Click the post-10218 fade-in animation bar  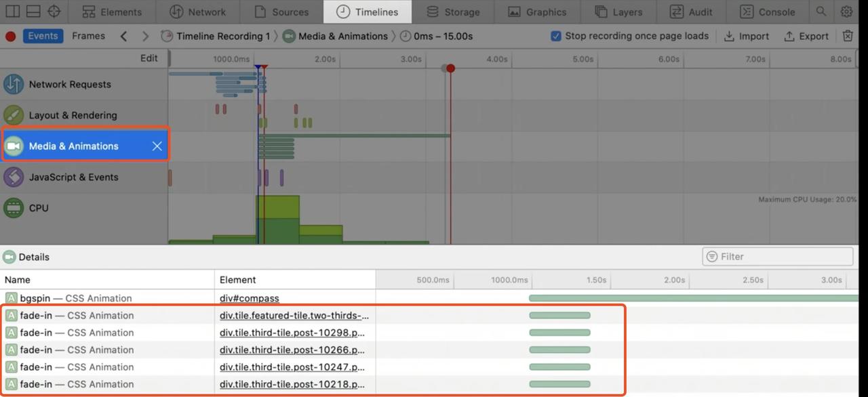point(559,384)
